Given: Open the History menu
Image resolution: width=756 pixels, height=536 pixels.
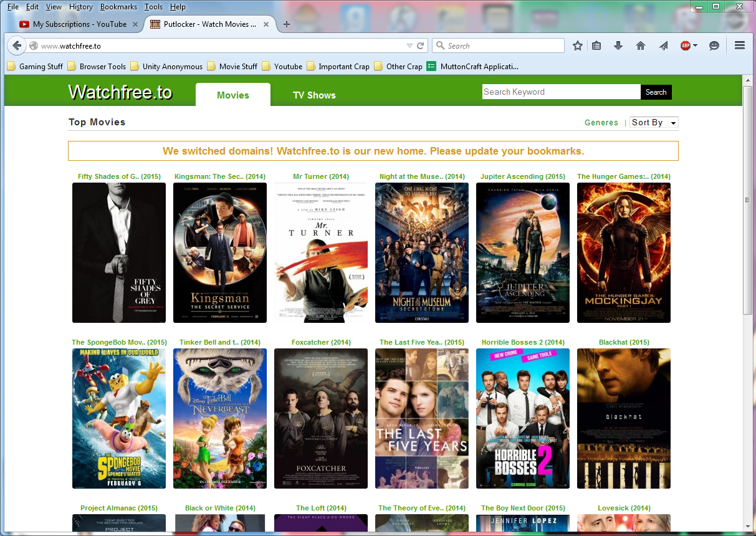Looking at the screenshot, I should coord(81,7).
